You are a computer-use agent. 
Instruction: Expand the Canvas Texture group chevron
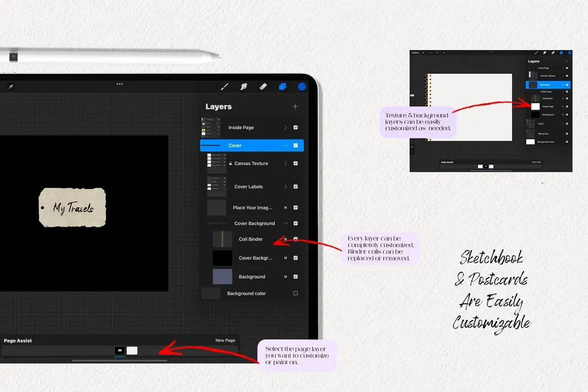click(285, 164)
